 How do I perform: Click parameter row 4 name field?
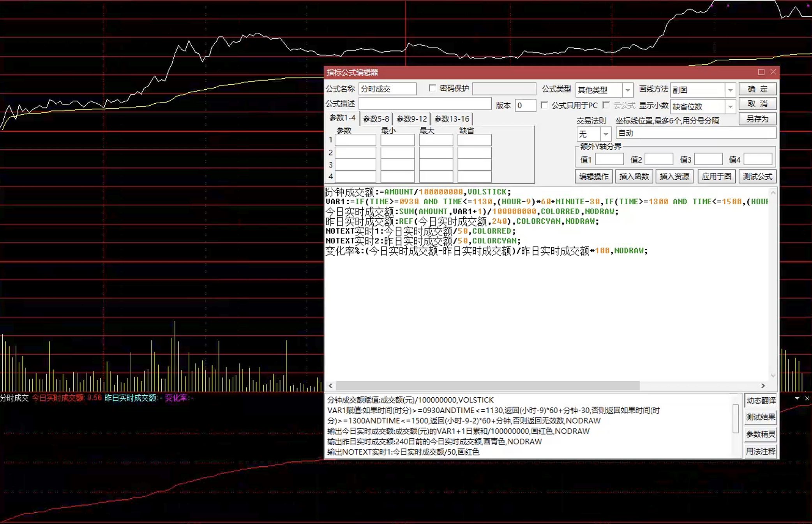355,177
